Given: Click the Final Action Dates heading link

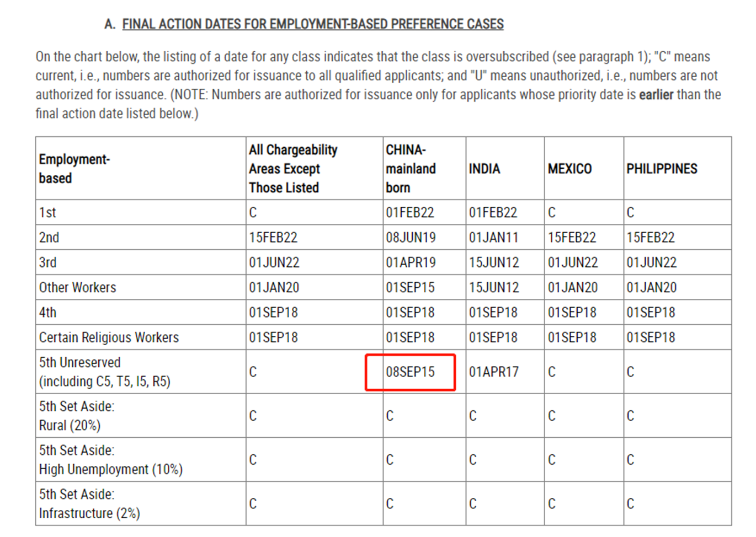Looking at the screenshot, I should tap(312, 24).
